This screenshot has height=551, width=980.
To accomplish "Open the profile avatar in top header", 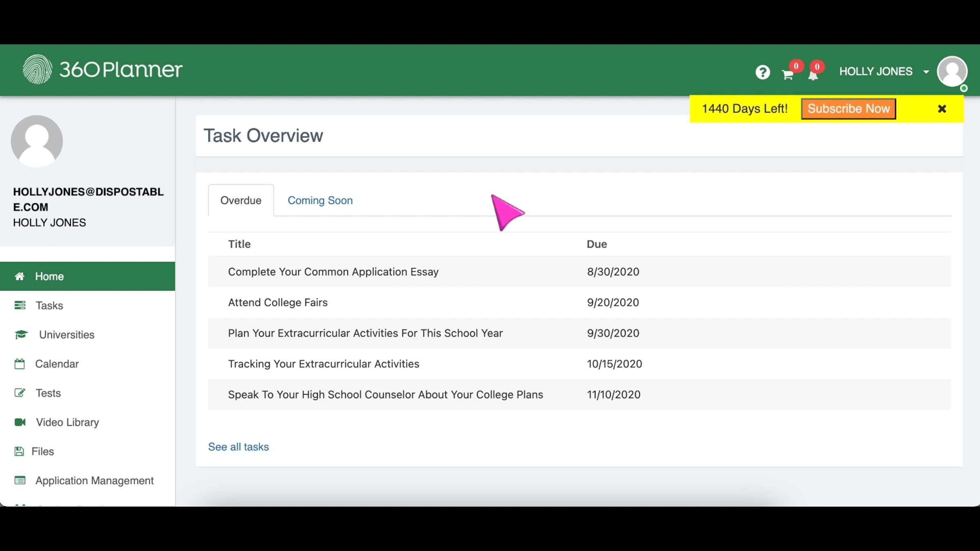I will tap(952, 72).
